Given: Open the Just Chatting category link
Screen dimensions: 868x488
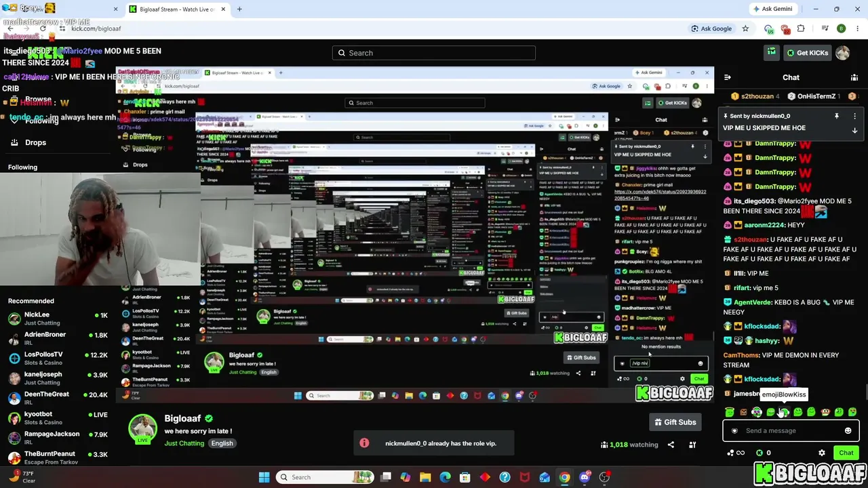Looking at the screenshot, I should click(184, 443).
